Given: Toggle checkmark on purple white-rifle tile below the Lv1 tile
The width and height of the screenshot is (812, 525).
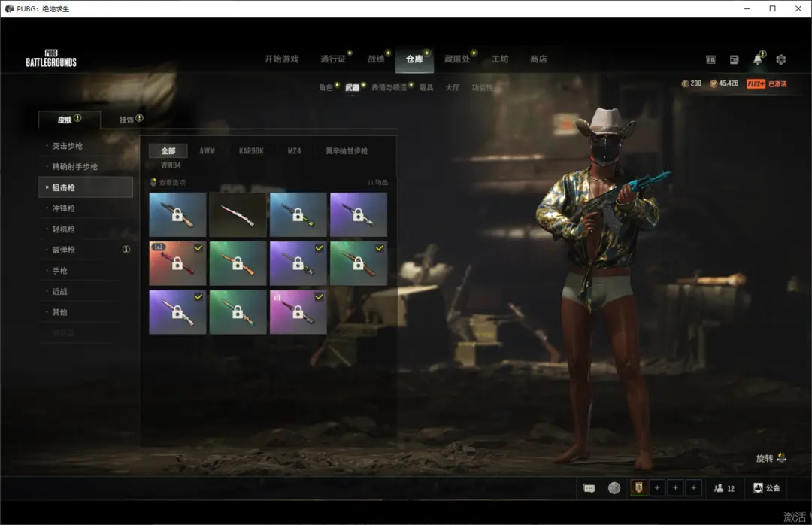Looking at the screenshot, I should pos(198,297).
